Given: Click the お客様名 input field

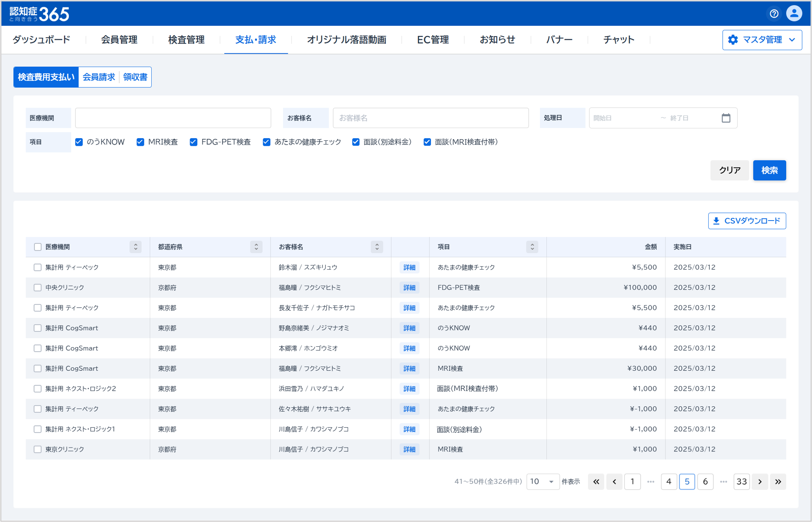Looking at the screenshot, I should [430, 118].
